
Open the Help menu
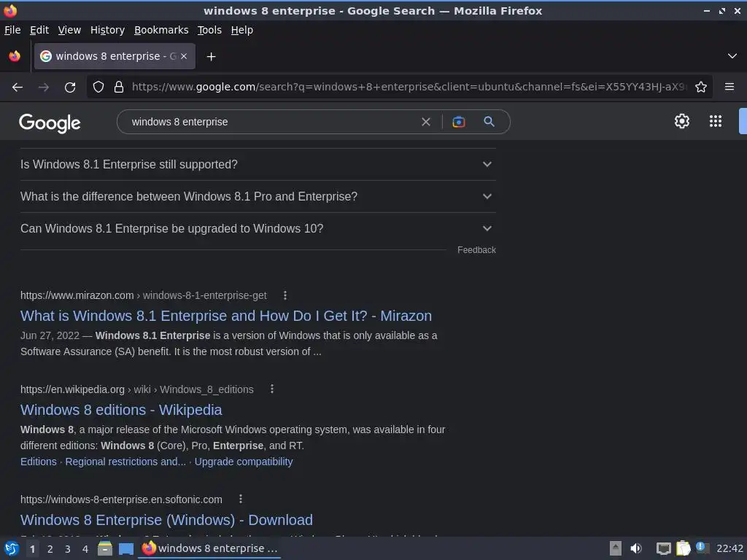coord(242,30)
